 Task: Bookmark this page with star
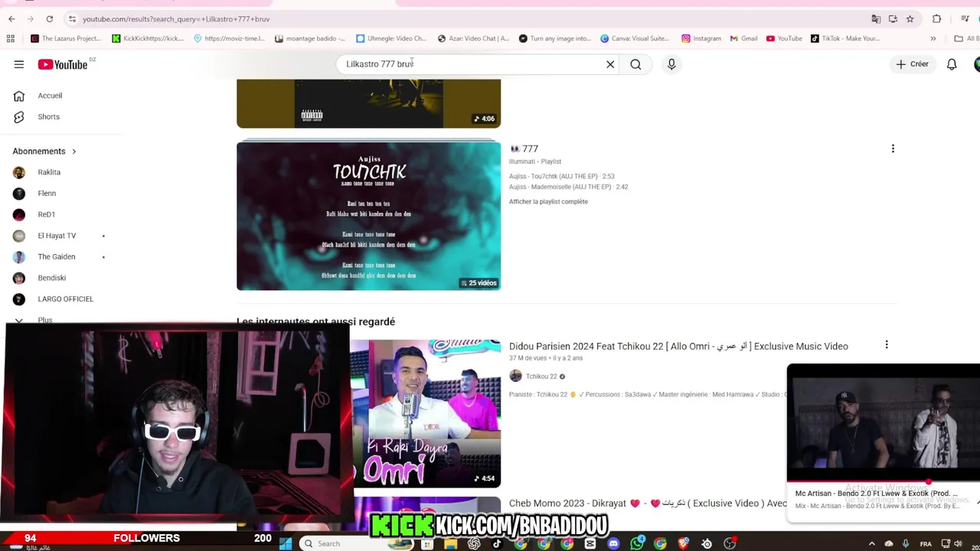(x=910, y=19)
